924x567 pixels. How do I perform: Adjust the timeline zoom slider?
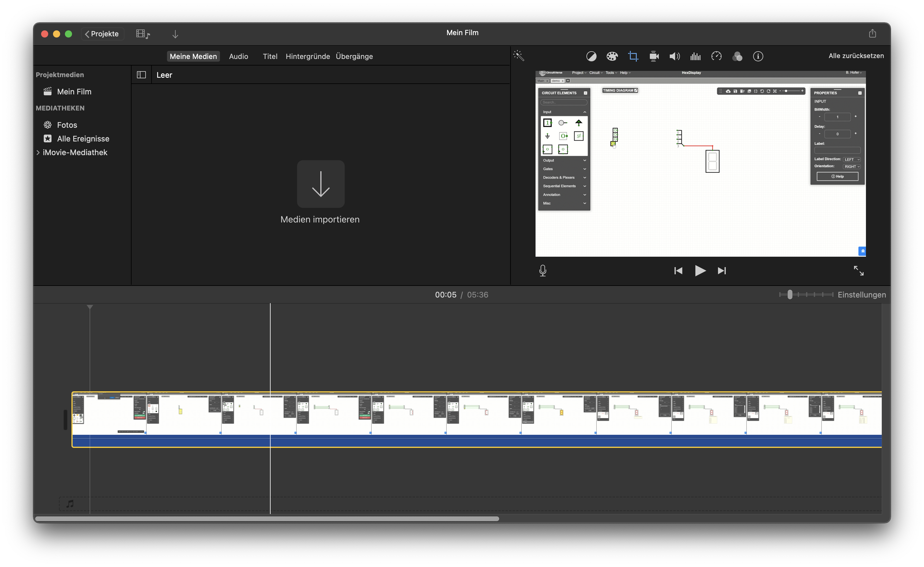point(790,295)
